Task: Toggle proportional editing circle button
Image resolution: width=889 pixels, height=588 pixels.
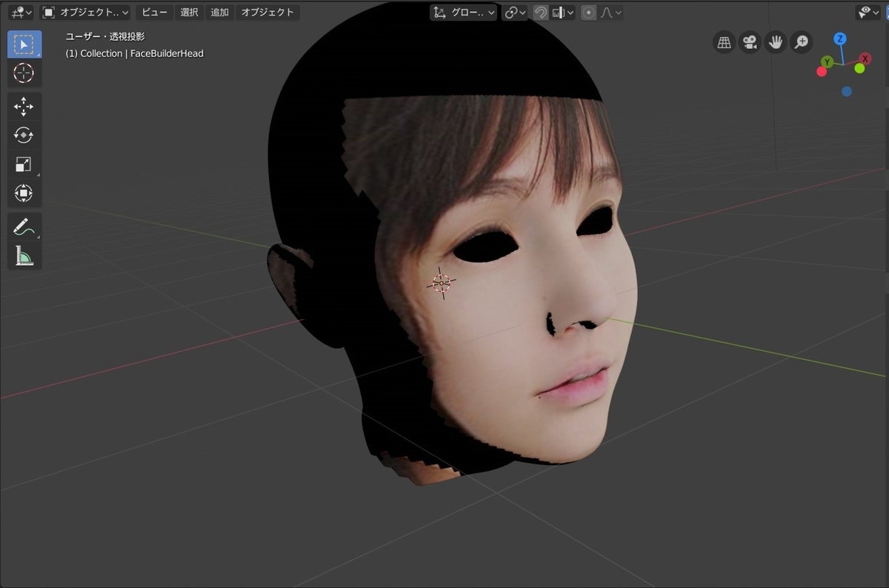Action: pos(588,13)
